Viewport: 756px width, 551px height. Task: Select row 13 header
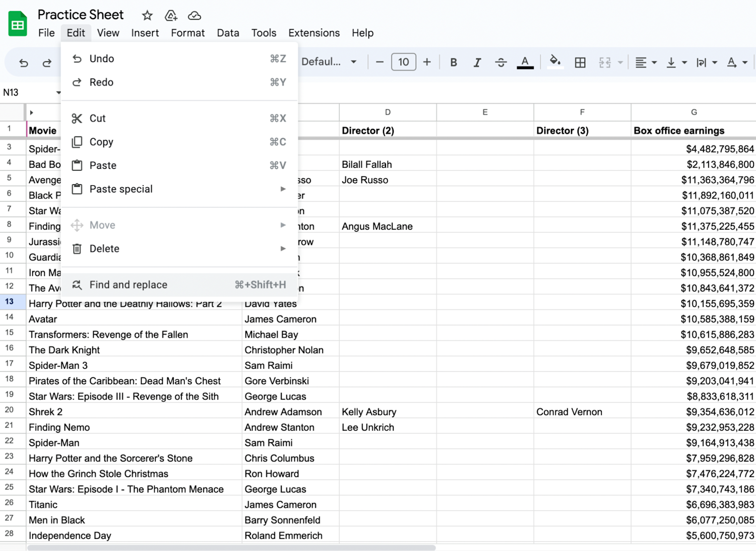[13, 302]
